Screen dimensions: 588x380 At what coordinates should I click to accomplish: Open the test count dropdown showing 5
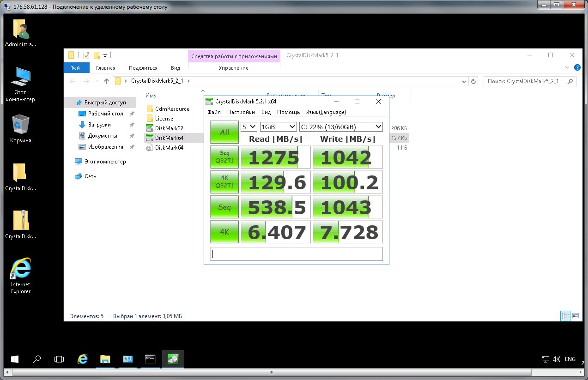249,127
